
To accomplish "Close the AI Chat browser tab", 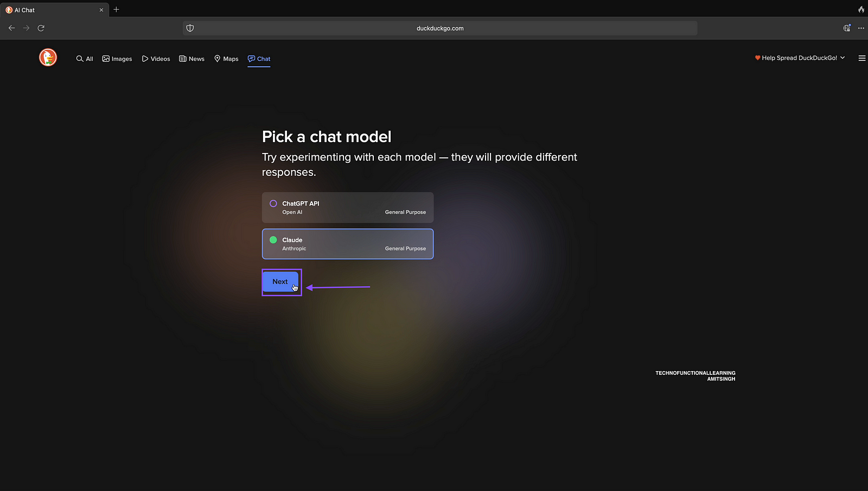I will [x=101, y=10].
